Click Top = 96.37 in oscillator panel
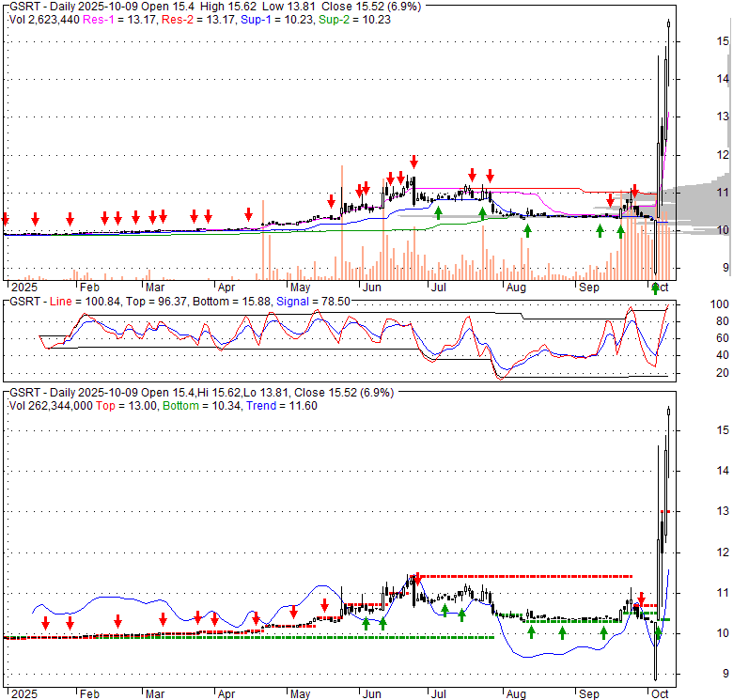733x700 pixels. [x=156, y=302]
